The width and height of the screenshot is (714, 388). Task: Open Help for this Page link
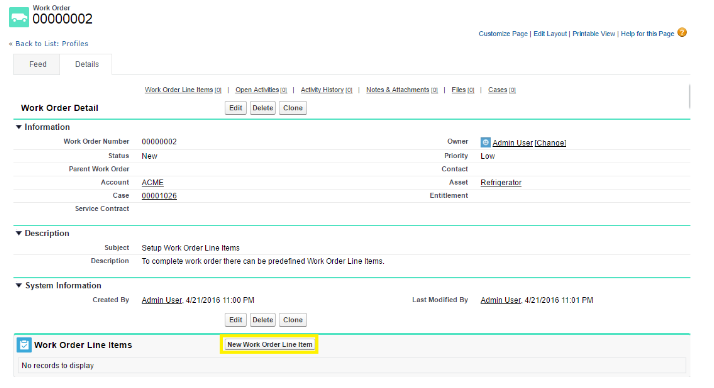[x=647, y=34]
